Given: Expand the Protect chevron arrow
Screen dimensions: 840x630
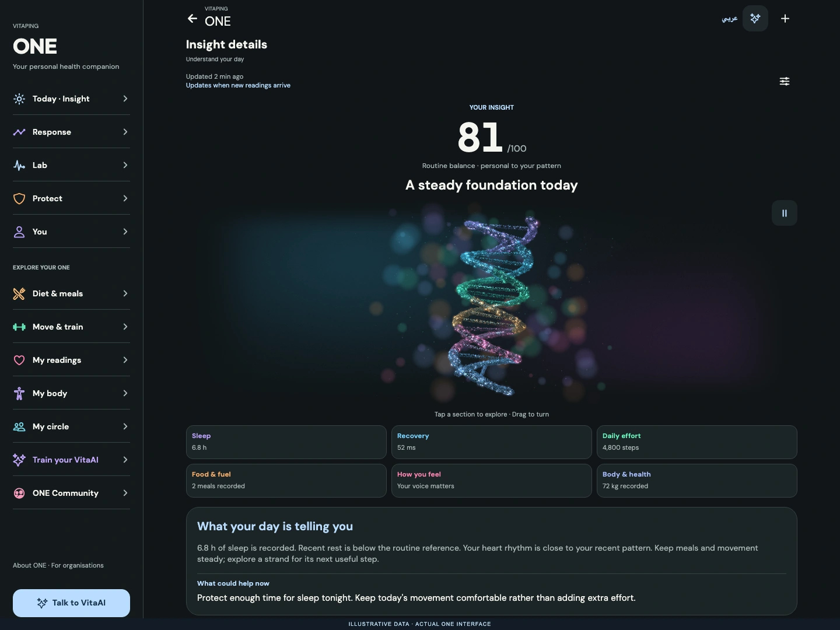Looking at the screenshot, I should [125, 198].
